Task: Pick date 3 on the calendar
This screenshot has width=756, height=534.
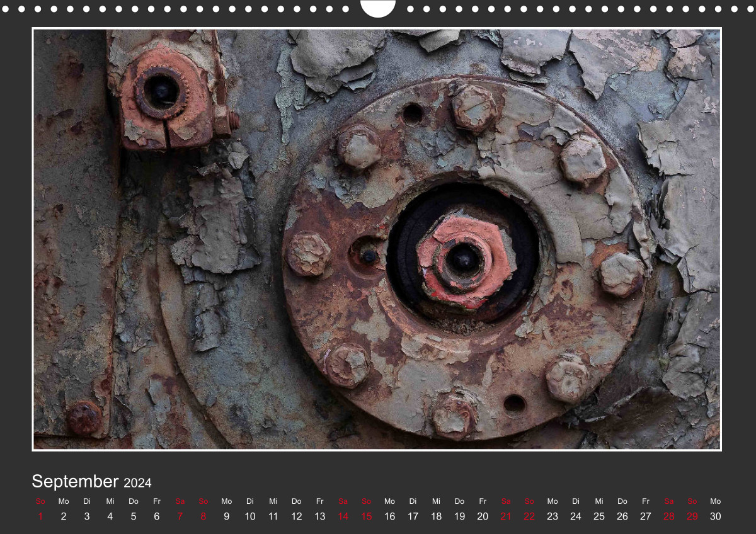Action: click(87, 516)
